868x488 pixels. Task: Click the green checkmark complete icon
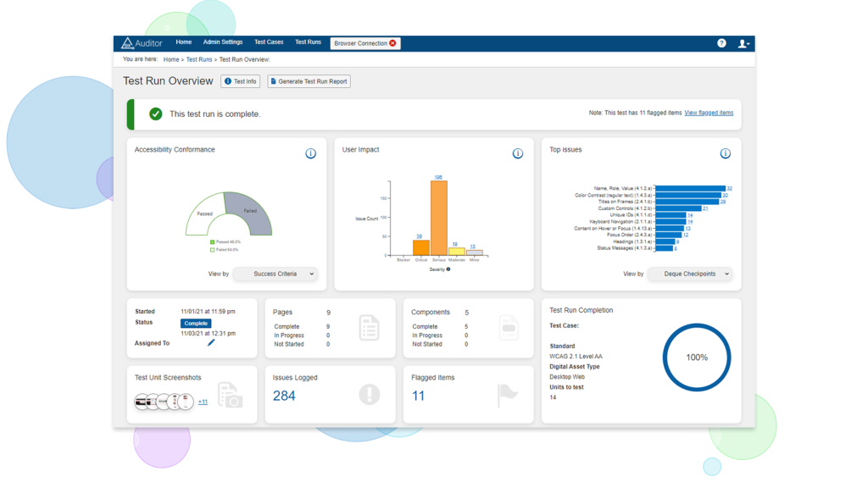(156, 114)
